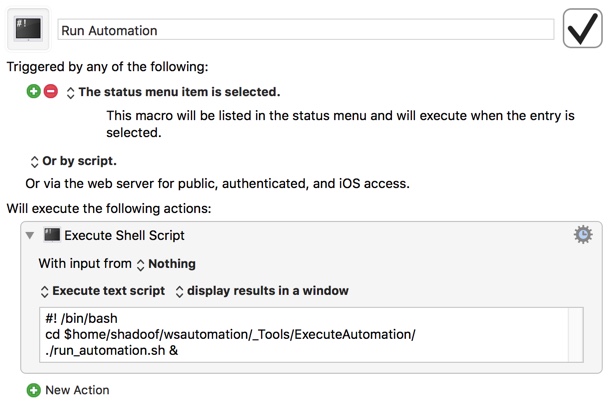Open the action gear options menu
The image size is (614, 410).
[x=583, y=235]
